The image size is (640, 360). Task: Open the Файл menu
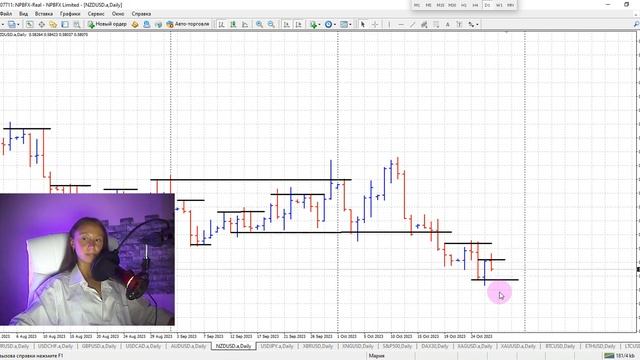tap(6, 14)
